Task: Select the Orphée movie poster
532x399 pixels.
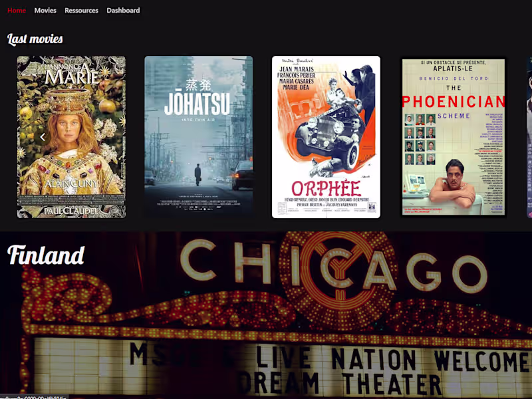Action: (x=326, y=137)
